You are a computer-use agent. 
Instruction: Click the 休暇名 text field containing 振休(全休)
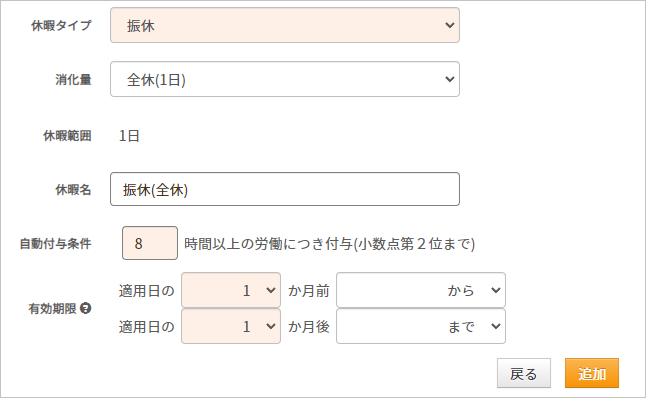point(285,189)
